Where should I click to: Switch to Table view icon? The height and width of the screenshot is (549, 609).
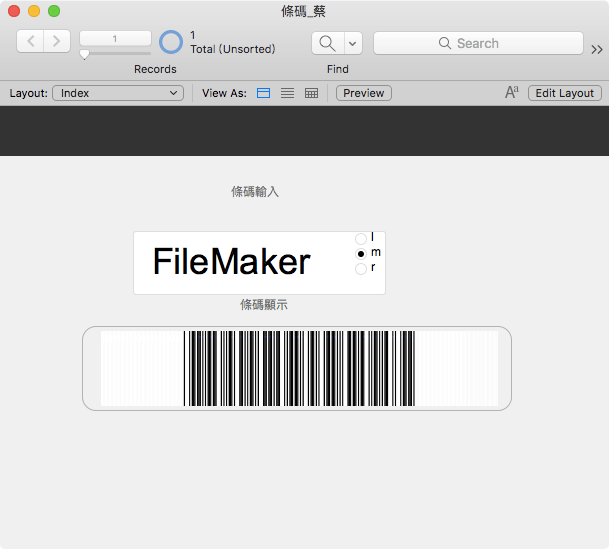pos(311,93)
